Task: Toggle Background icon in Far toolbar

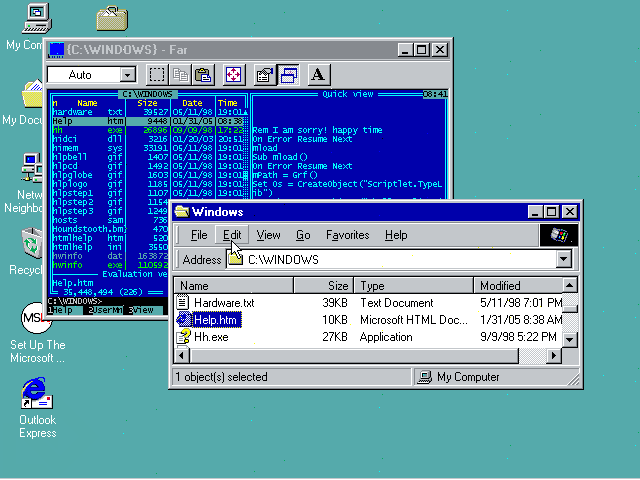Action: click(288, 75)
